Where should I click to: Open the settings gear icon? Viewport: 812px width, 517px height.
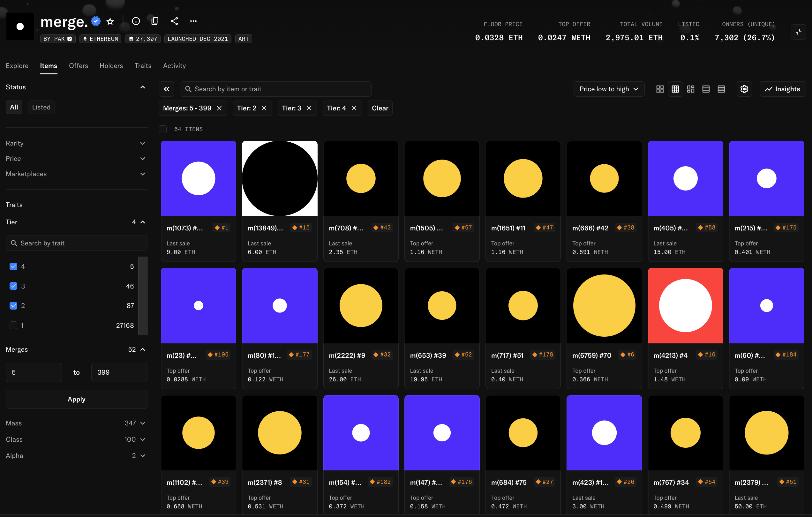(x=744, y=89)
